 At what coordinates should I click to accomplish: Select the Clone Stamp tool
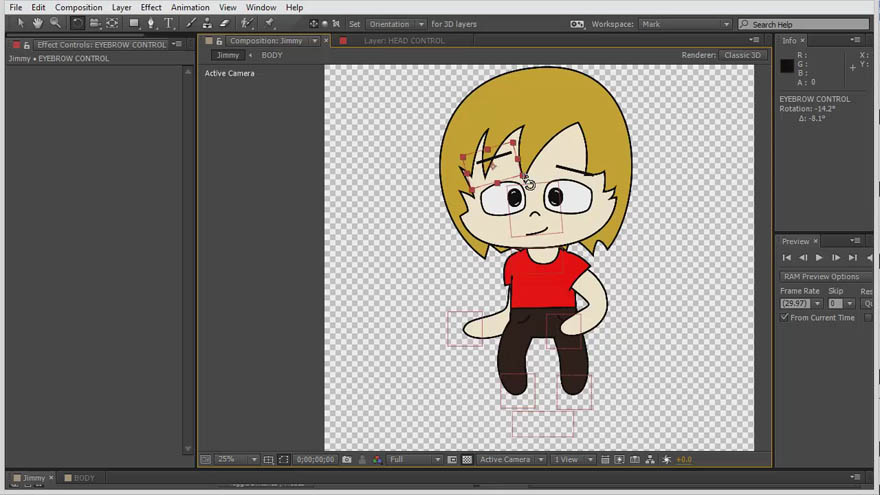click(x=207, y=24)
